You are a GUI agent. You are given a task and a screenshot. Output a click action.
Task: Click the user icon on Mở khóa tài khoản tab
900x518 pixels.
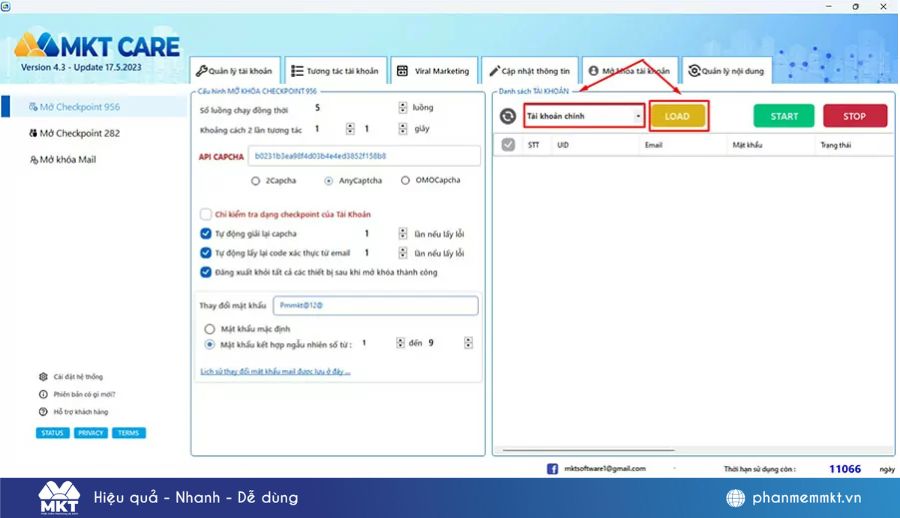(x=593, y=71)
